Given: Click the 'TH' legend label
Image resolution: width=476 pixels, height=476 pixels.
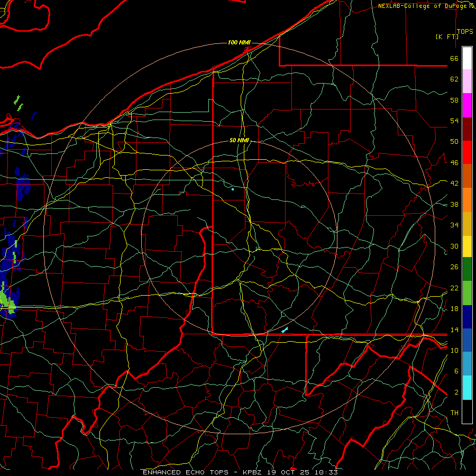Looking at the screenshot, I should [454, 413].
